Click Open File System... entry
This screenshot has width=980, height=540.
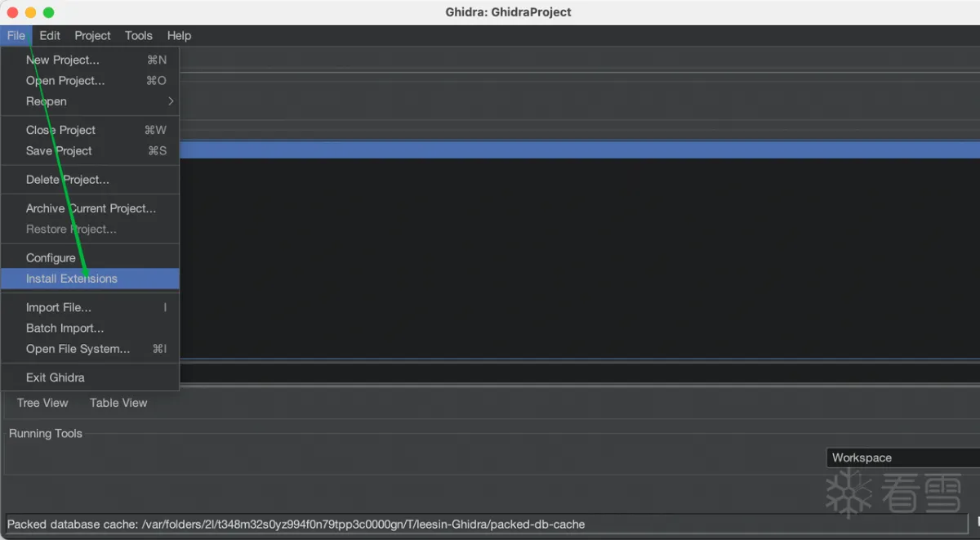click(x=90, y=349)
